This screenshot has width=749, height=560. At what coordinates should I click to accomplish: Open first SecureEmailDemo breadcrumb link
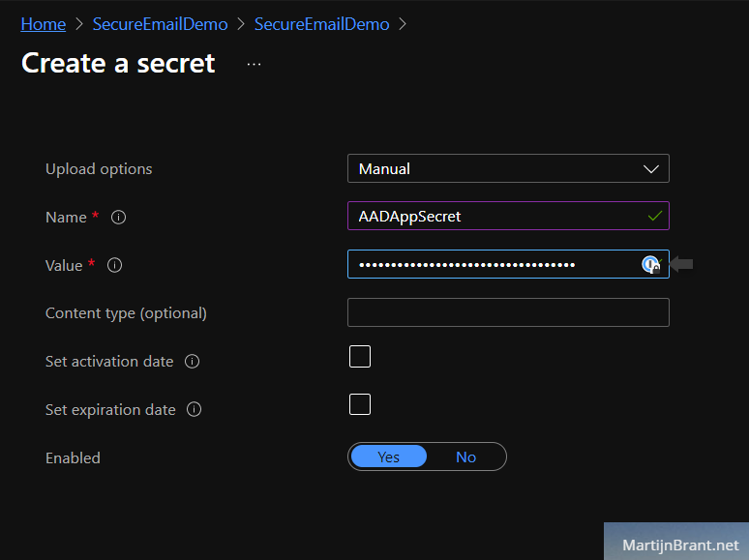[160, 24]
